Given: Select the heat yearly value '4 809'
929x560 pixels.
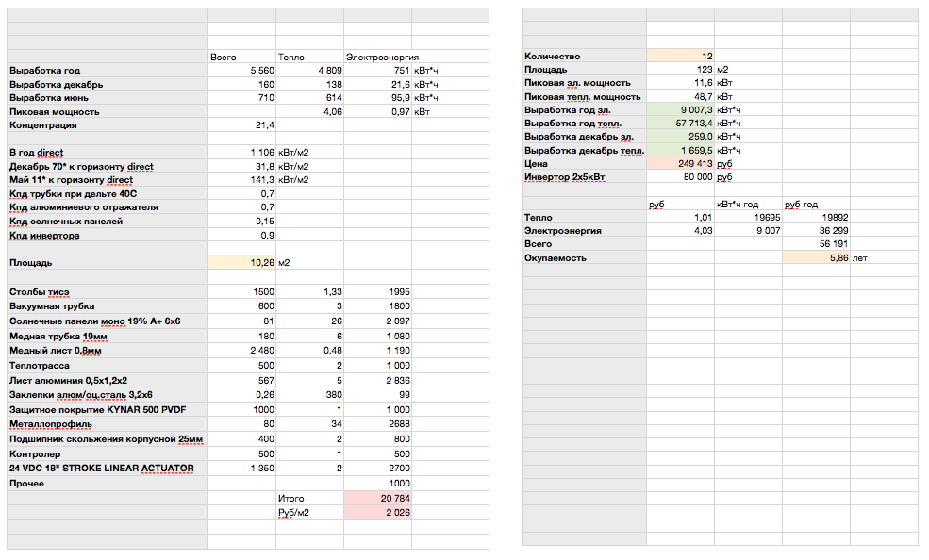Looking at the screenshot, I should coord(330,71).
